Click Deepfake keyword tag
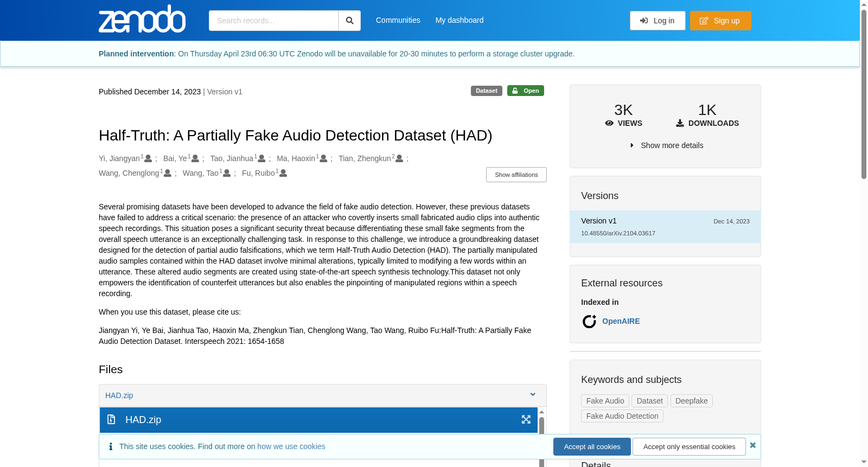The image size is (868, 467). [691, 401]
